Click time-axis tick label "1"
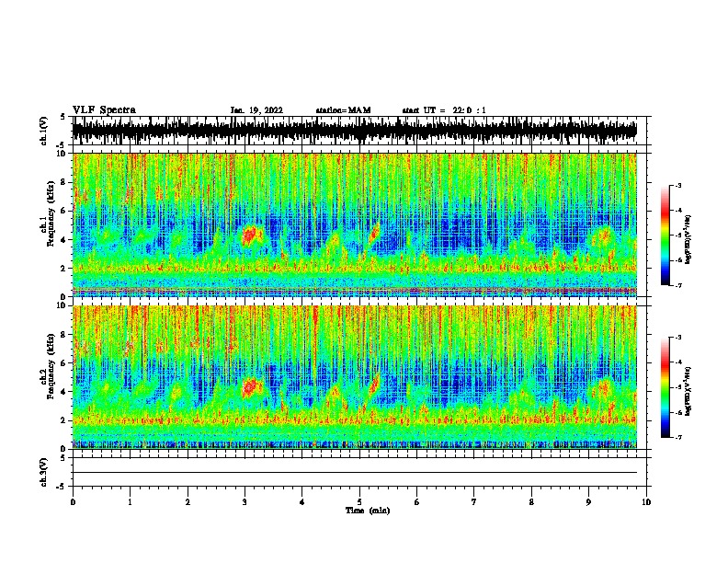 coord(130,502)
